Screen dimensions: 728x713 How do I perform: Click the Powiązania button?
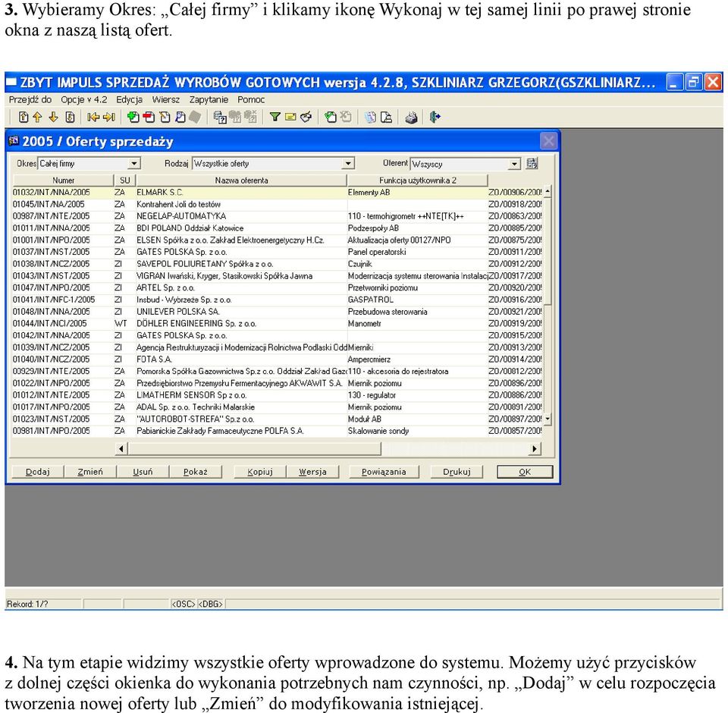click(384, 472)
